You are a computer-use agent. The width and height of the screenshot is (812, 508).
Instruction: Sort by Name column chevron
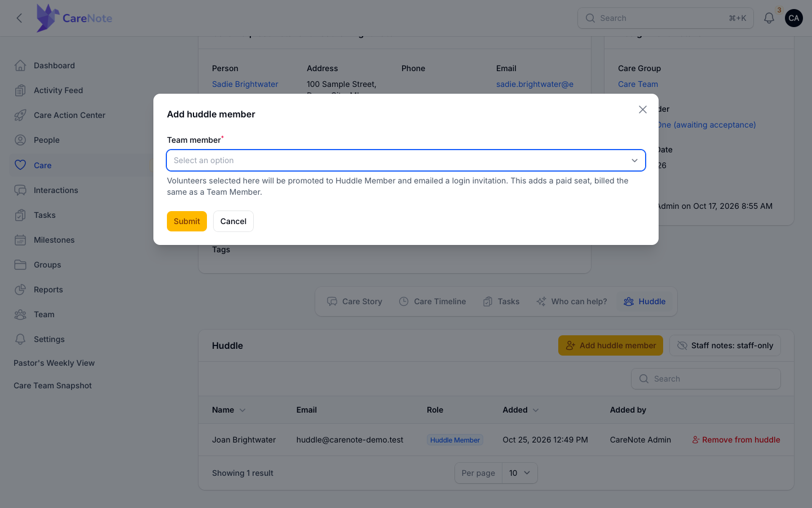pyautogui.click(x=242, y=410)
